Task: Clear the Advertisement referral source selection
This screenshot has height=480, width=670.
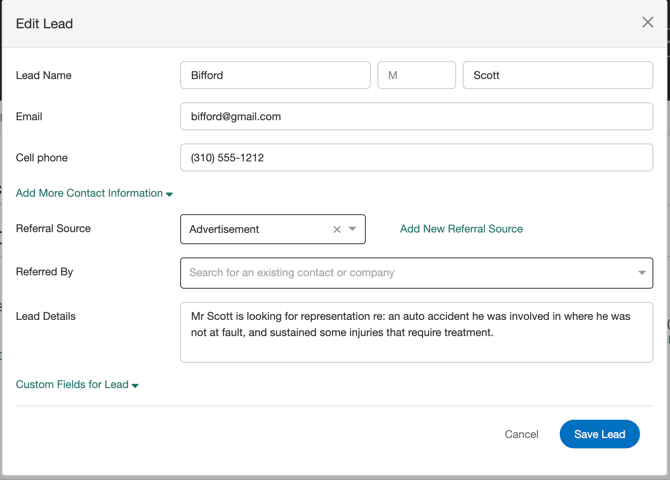Action: (337, 229)
